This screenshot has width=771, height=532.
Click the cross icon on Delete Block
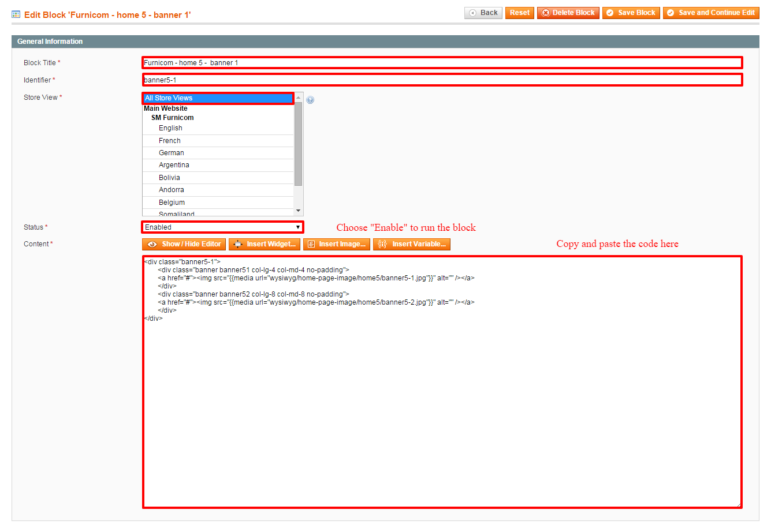click(546, 13)
